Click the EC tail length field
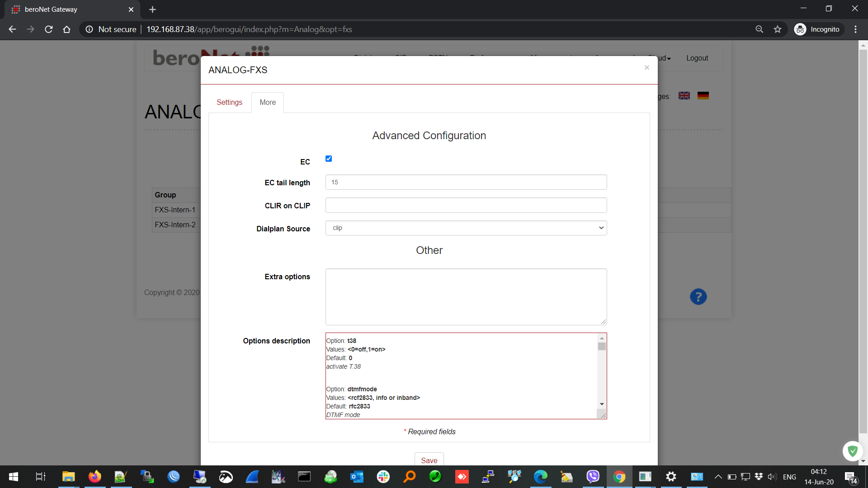 (x=466, y=182)
